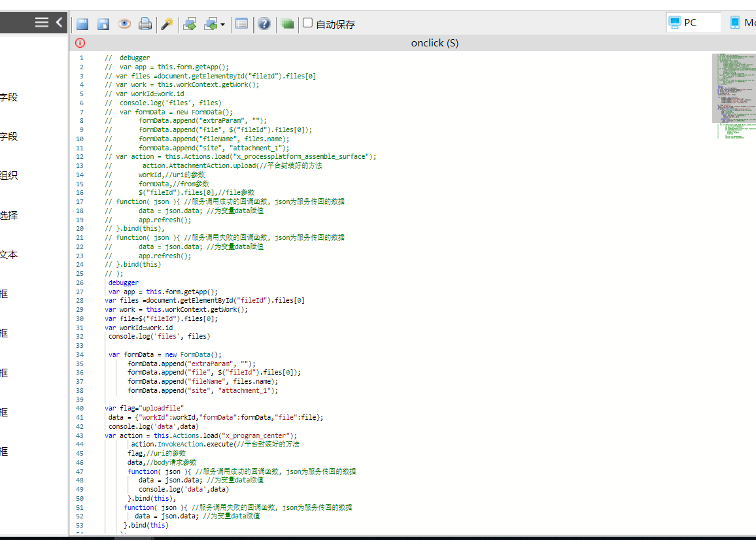Click the form properties list icon
This screenshot has height=540, width=756.
click(x=242, y=24)
